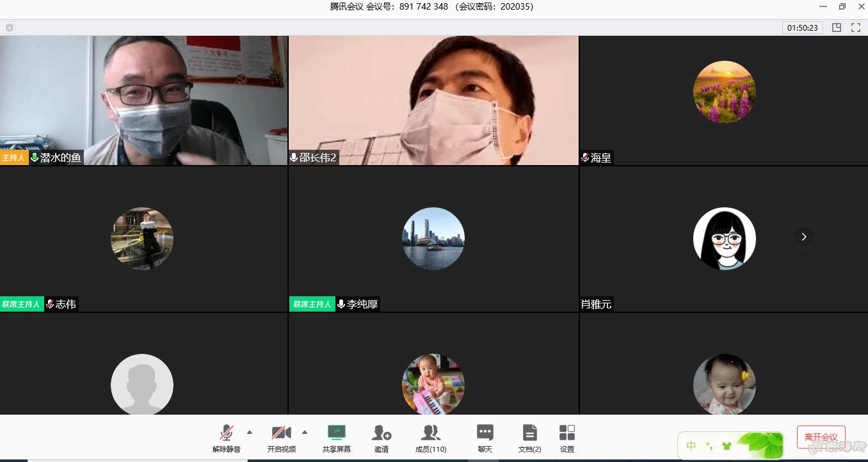Switch the video layout view icon
868x462 pixels.
(x=837, y=28)
